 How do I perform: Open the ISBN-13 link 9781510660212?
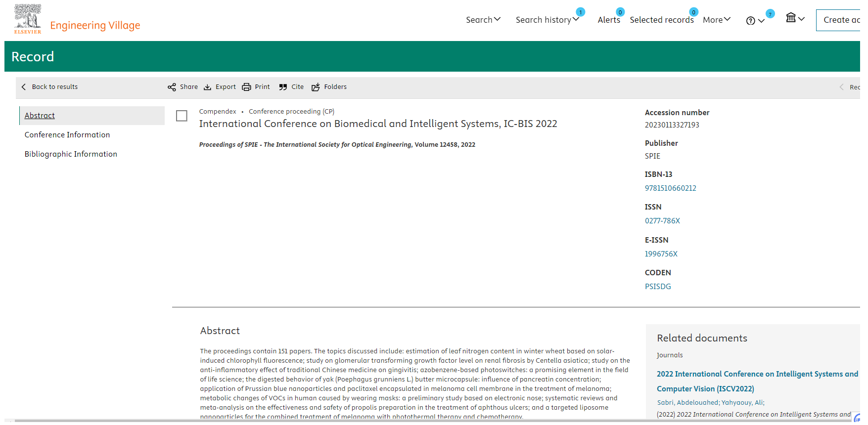[x=670, y=188]
